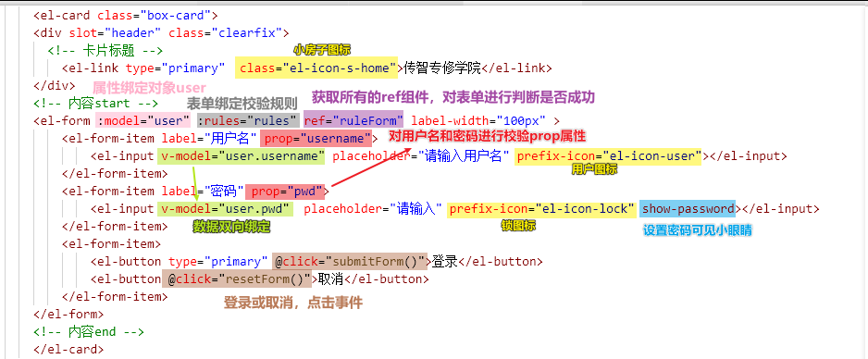Click the placeholder="请输入" attribute
This screenshot has height=359, width=868.
tap(373, 209)
